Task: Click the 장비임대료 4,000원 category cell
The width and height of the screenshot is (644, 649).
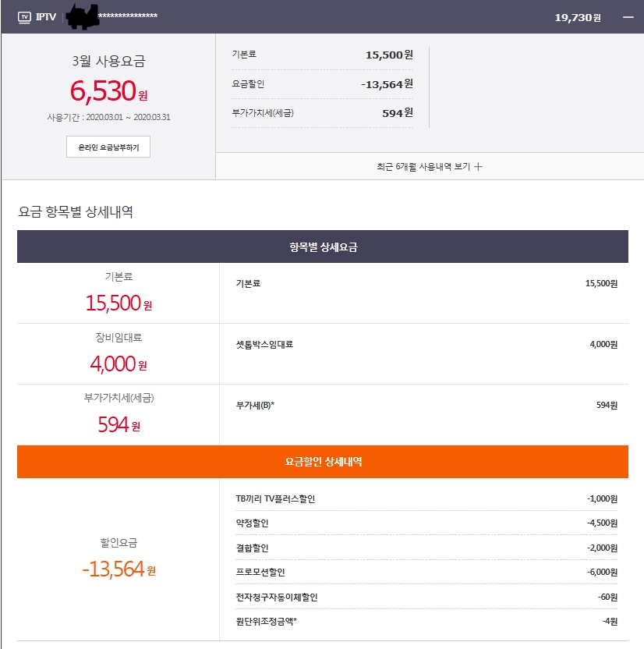Action: (x=118, y=353)
